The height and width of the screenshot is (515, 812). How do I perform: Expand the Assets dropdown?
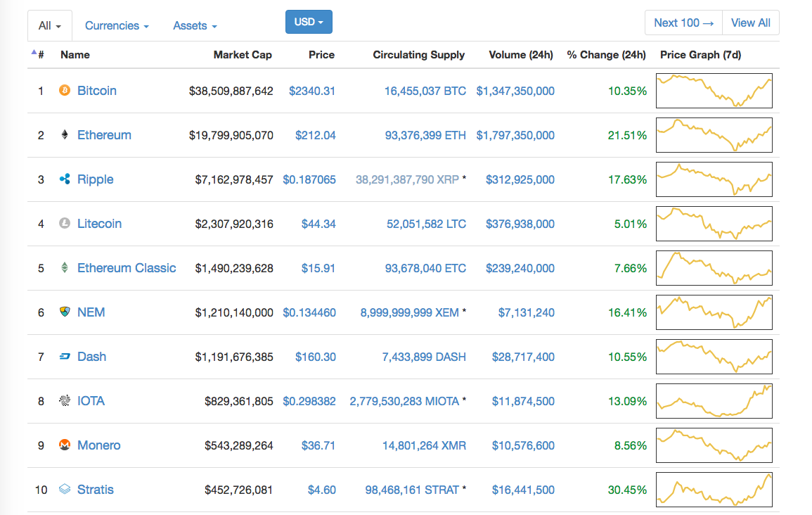tap(195, 25)
